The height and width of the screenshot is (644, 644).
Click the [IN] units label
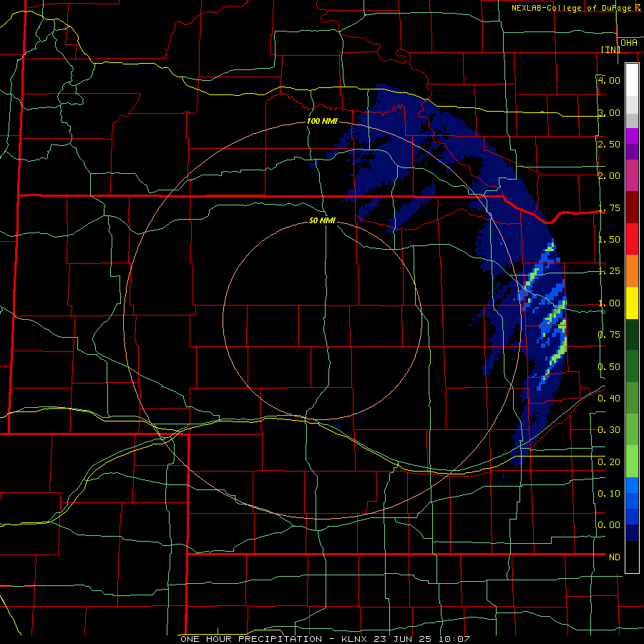pos(610,49)
